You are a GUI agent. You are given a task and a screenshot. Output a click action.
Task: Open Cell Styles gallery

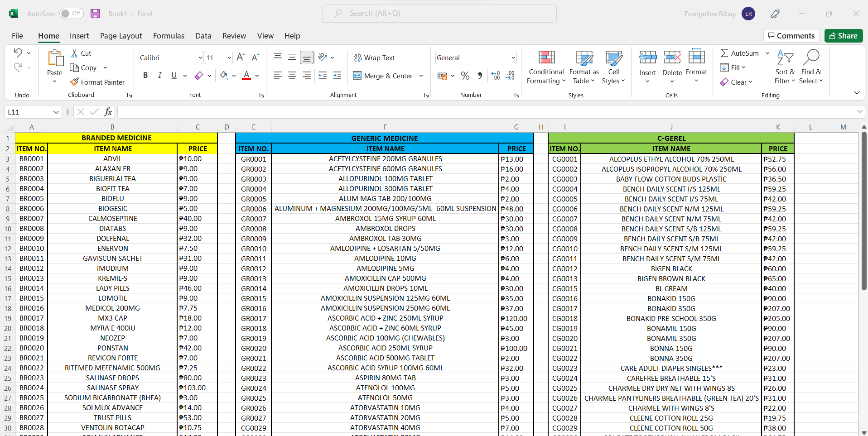coord(614,67)
